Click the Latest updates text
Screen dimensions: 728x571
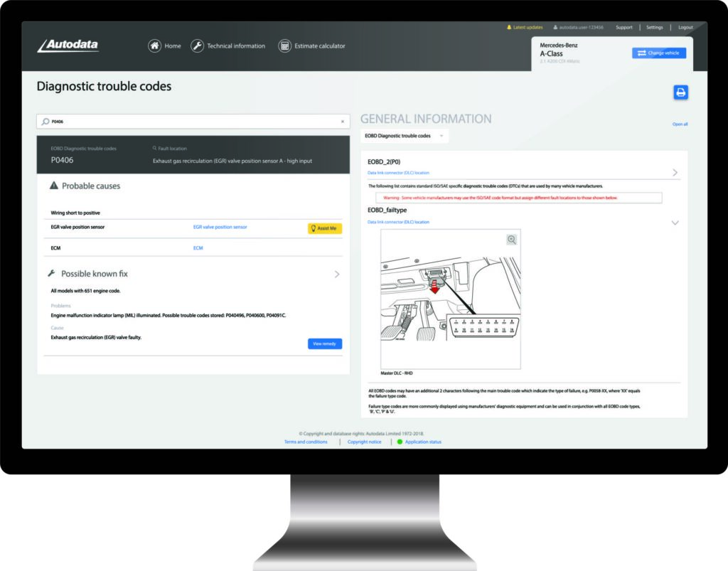coord(528,28)
